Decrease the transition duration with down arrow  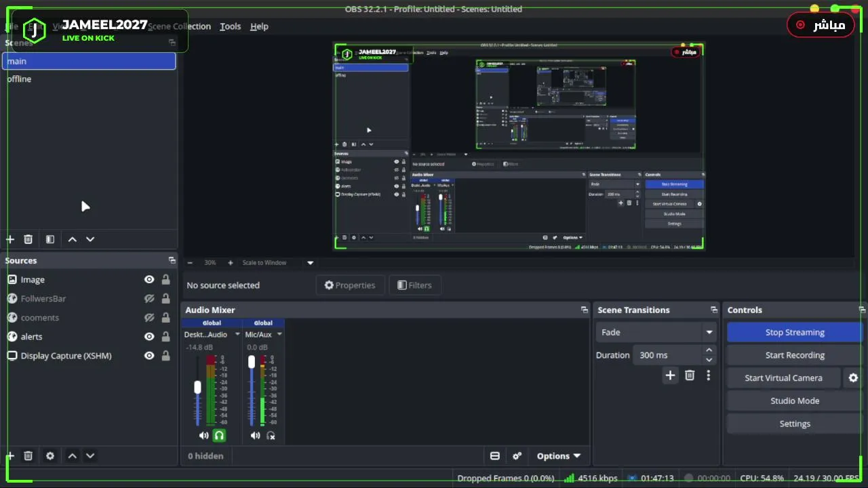(709, 359)
